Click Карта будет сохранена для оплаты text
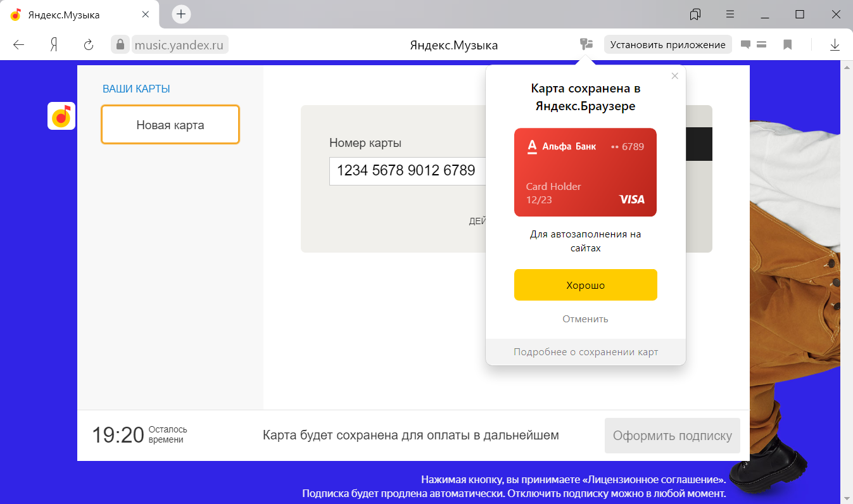853x504 pixels. click(411, 436)
